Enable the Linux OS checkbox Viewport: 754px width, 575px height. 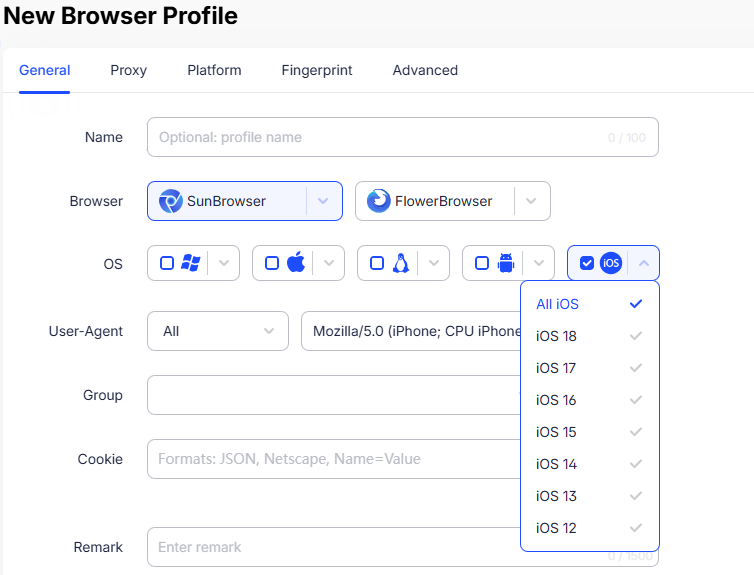(377, 263)
